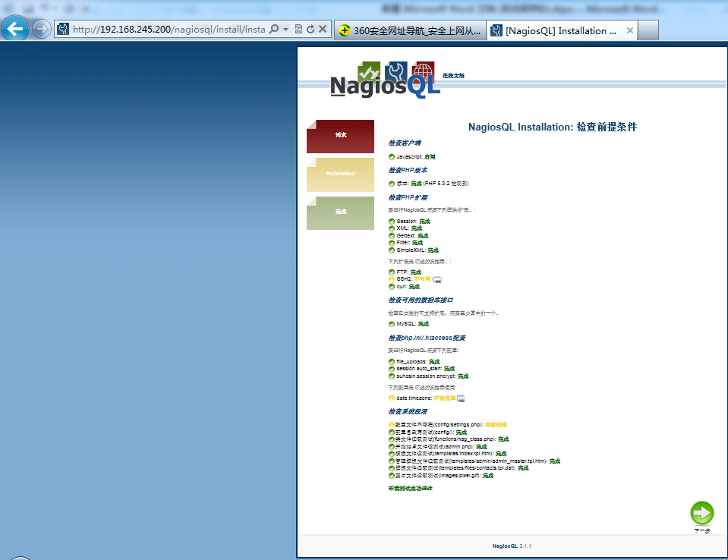The height and width of the screenshot is (560, 728).
Task: Click the yellow warning icon for date.timezone
Action: pos(392,398)
